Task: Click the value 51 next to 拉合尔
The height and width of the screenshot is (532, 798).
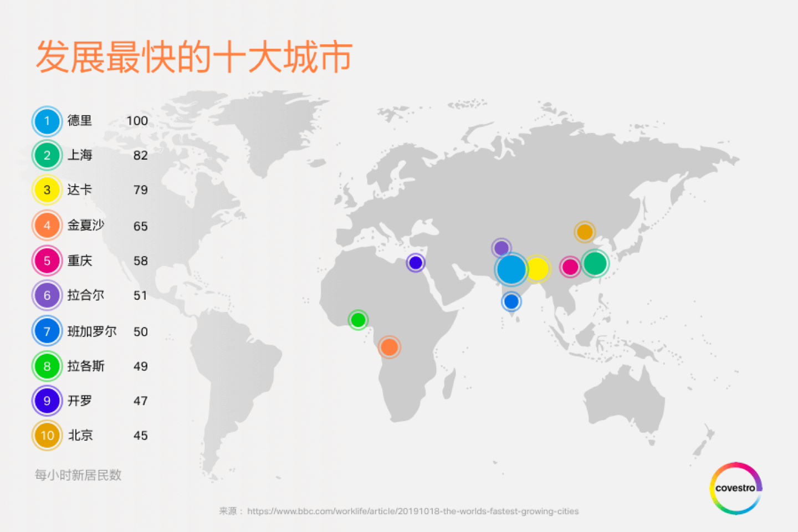Action: [x=141, y=296]
